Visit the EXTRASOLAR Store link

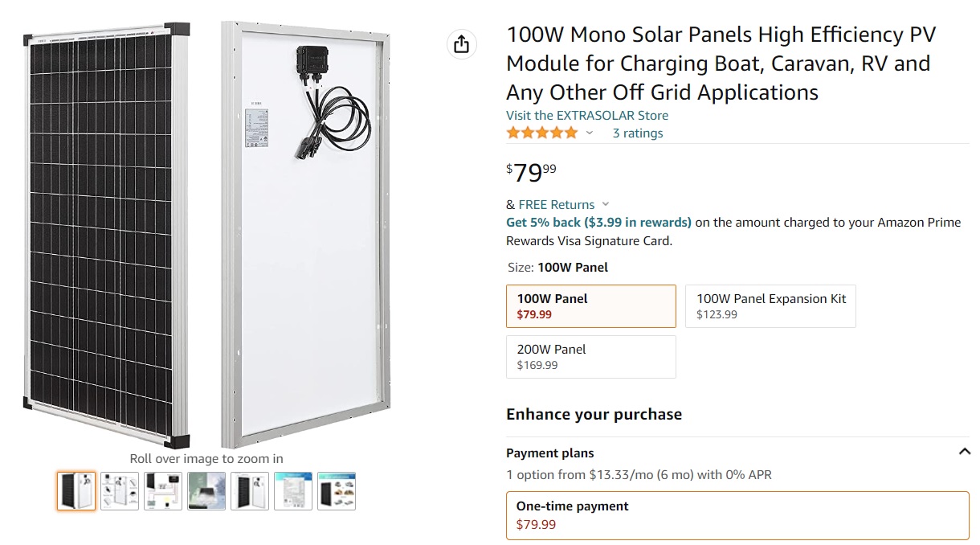point(586,116)
